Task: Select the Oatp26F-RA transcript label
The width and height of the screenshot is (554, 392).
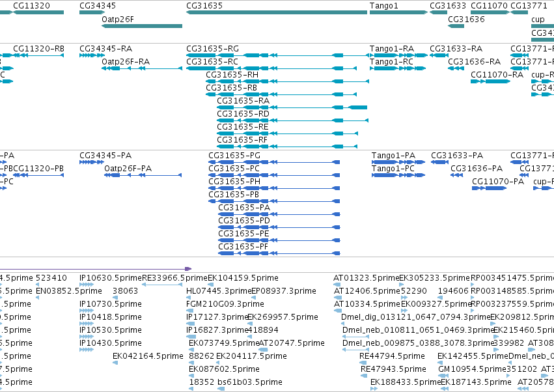Action: click(126, 61)
